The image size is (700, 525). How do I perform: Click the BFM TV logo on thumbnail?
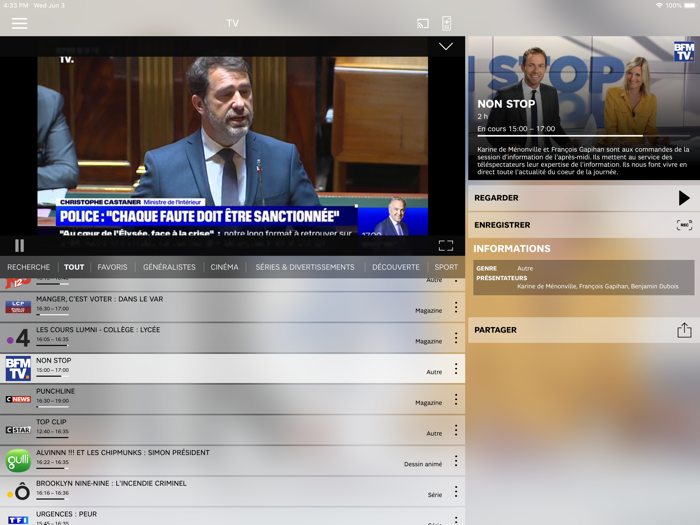tap(684, 51)
